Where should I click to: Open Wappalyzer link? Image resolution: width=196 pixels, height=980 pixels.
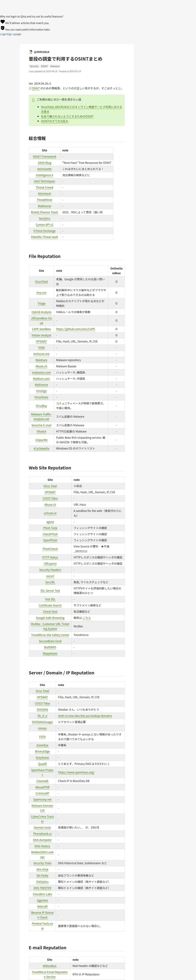(x=50, y=654)
